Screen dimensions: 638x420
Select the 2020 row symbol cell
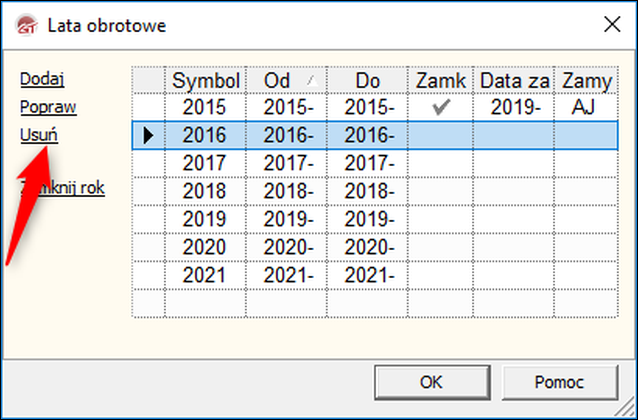[205, 247]
